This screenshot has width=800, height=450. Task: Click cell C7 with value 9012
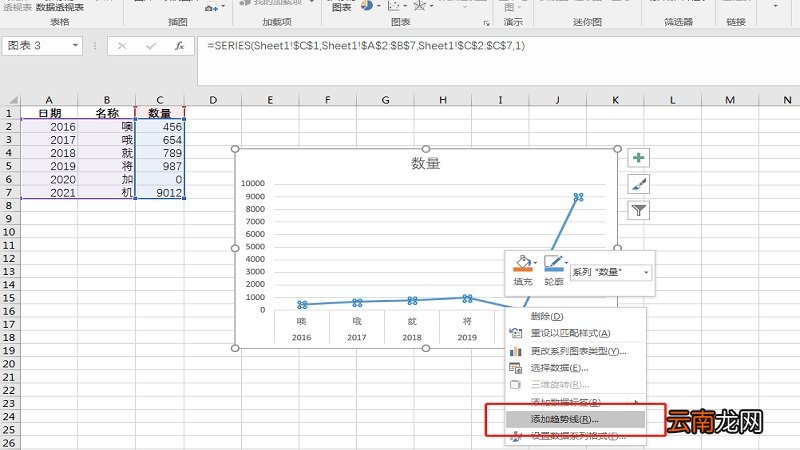160,193
